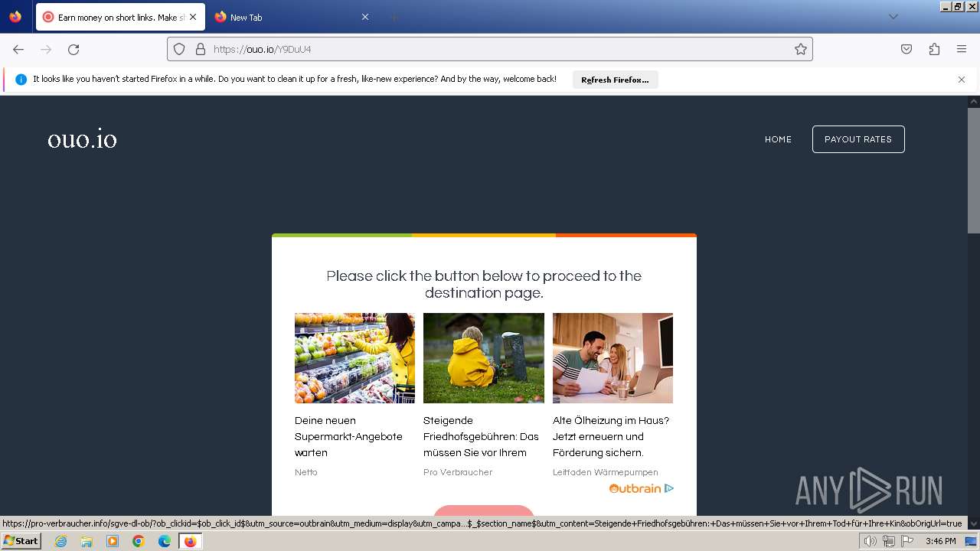Click the page vertical scrollbar thumb
This screenshot has width=980, height=551.
(x=974, y=170)
